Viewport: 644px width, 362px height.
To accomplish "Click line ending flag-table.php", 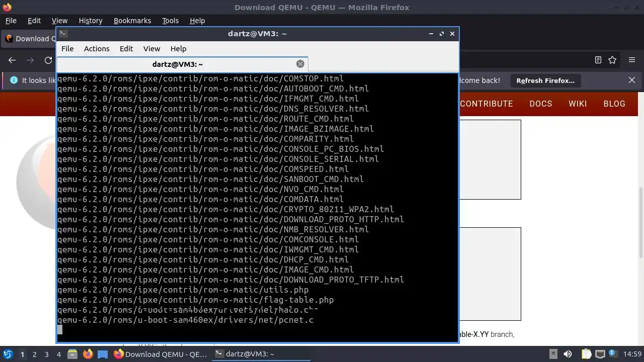I will point(195,300).
